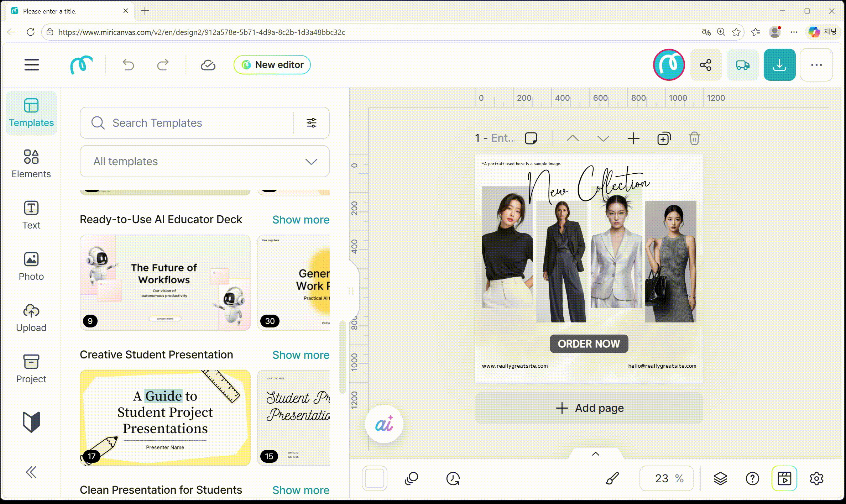Collapse the sidebar with double chevron
This screenshot has width=846, height=504.
pos(31,472)
